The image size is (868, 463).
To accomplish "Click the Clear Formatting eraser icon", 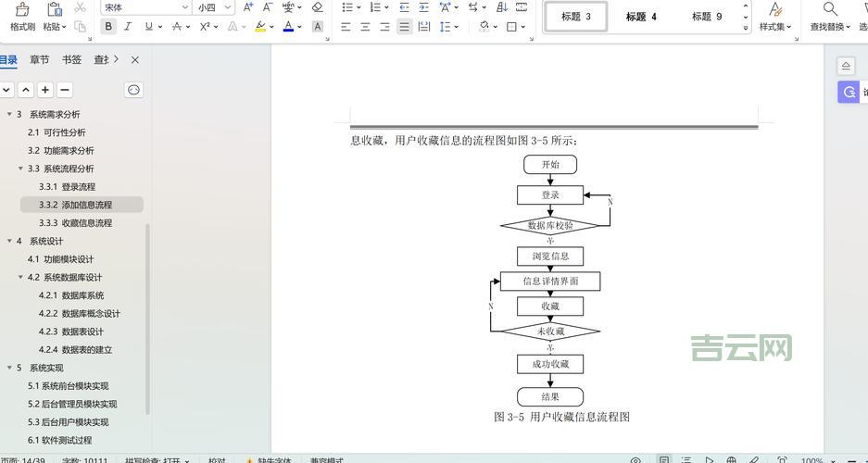I will coord(317,7).
